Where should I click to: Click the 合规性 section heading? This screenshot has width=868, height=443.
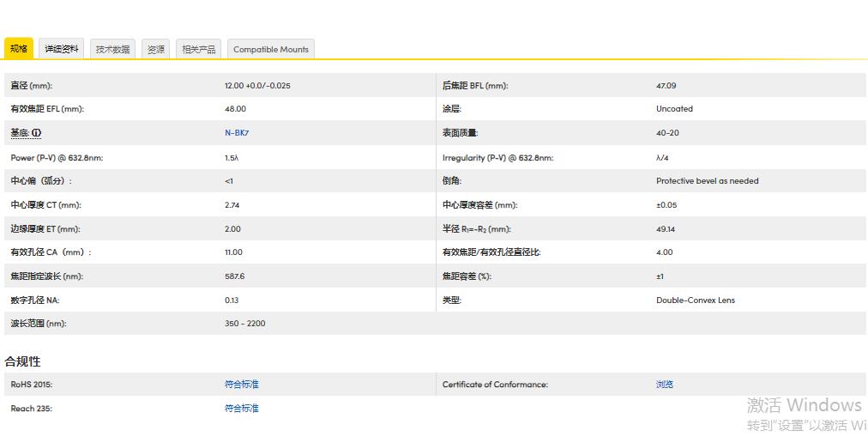22,361
